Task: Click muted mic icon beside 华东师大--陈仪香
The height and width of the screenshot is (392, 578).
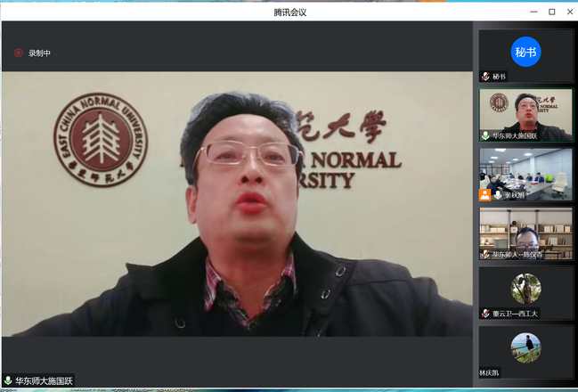Action: coord(485,254)
